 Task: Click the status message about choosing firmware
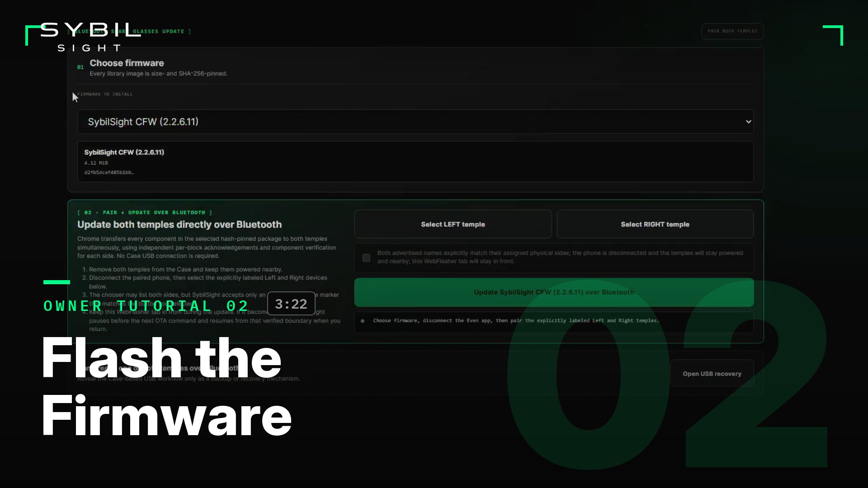tap(516, 320)
